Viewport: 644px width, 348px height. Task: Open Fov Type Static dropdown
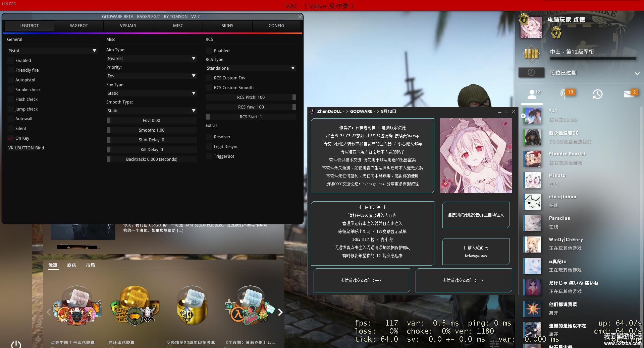[152, 93]
